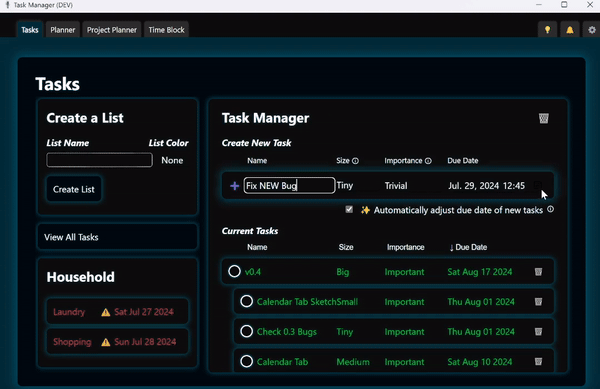
Task: Click 'Check 0.3 Bugs' task name
Action: tap(287, 332)
